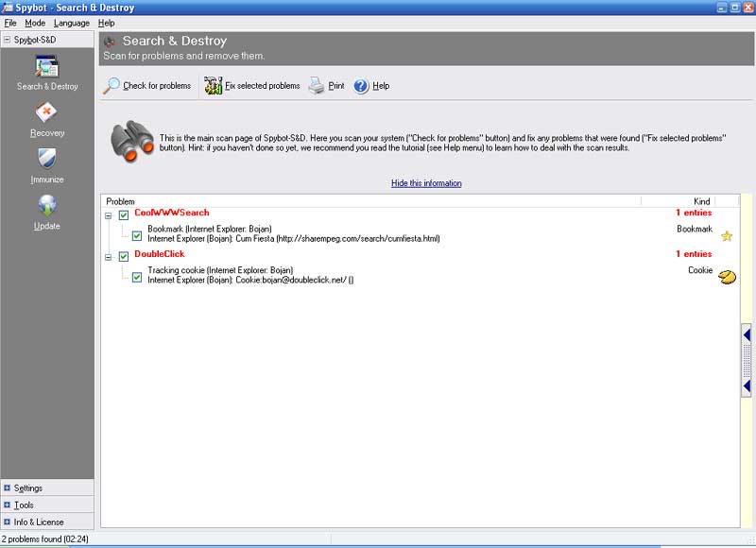The image size is (756, 548).
Task: Click the header icon beside the Search & Destroy title
Action: coord(110,42)
